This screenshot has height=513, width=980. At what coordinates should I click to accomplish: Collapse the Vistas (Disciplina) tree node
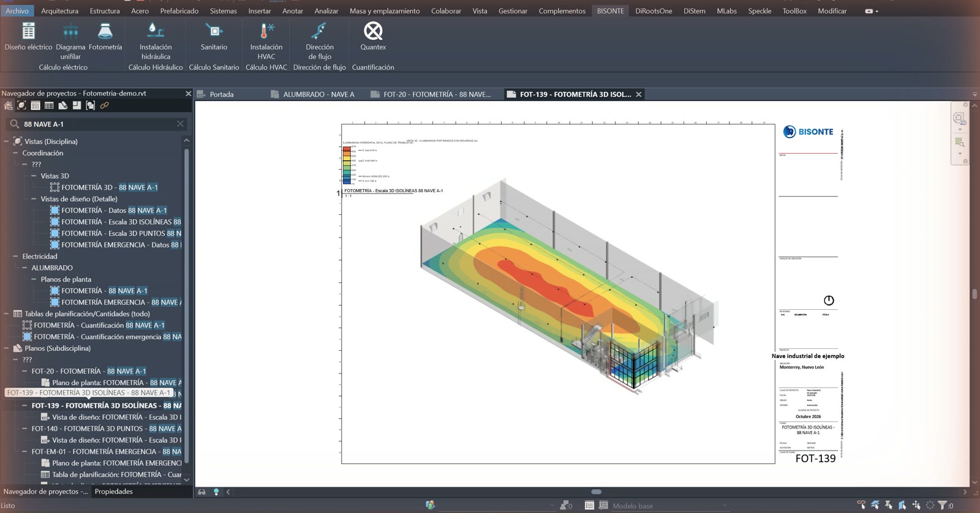pos(6,141)
